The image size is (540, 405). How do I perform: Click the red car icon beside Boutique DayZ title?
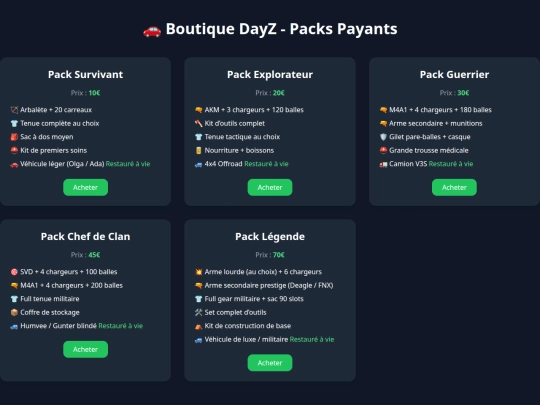click(152, 30)
